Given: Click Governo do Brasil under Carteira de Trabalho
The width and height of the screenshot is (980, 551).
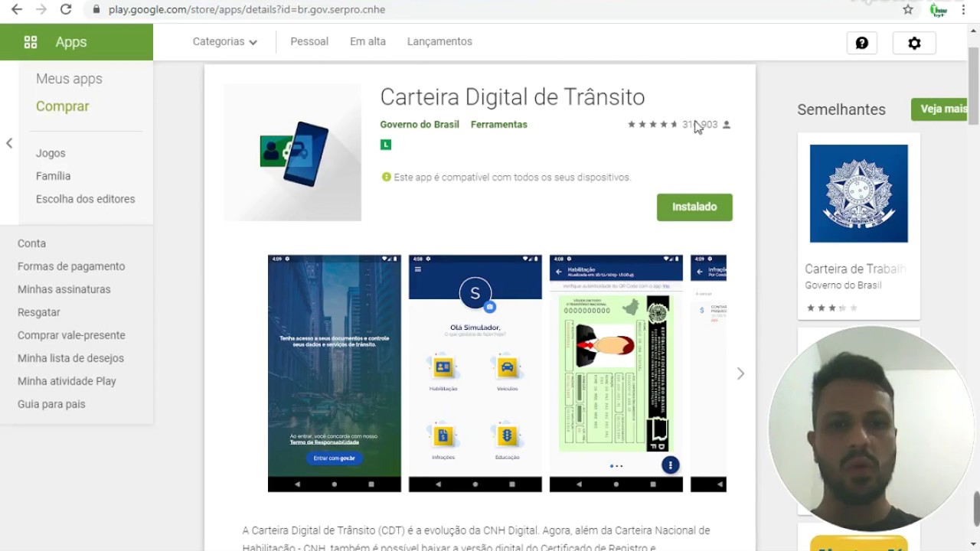Looking at the screenshot, I should coord(843,285).
